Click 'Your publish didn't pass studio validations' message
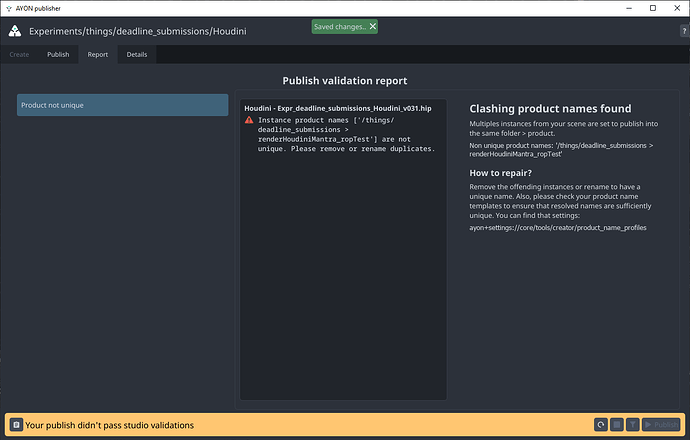The width and height of the screenshot is (690, 440). 110,425
